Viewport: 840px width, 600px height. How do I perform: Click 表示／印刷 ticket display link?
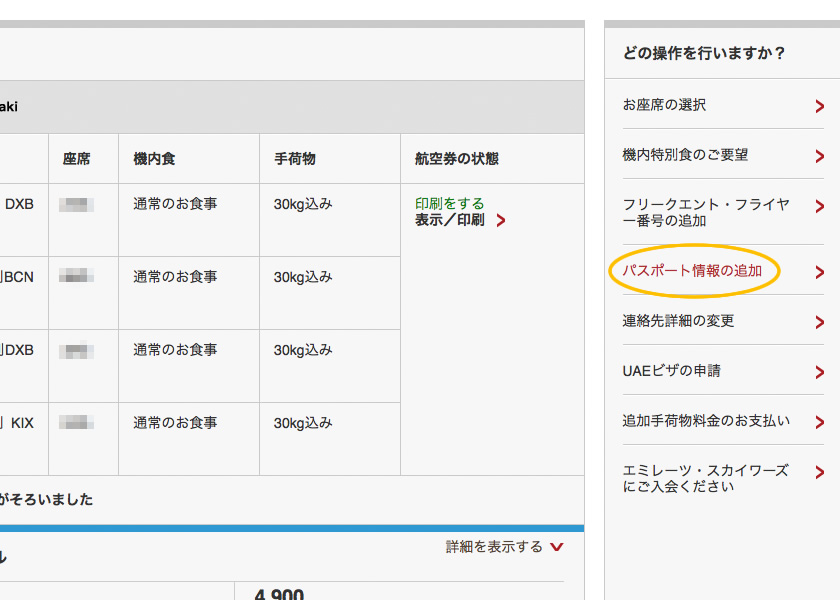(449, 220)
